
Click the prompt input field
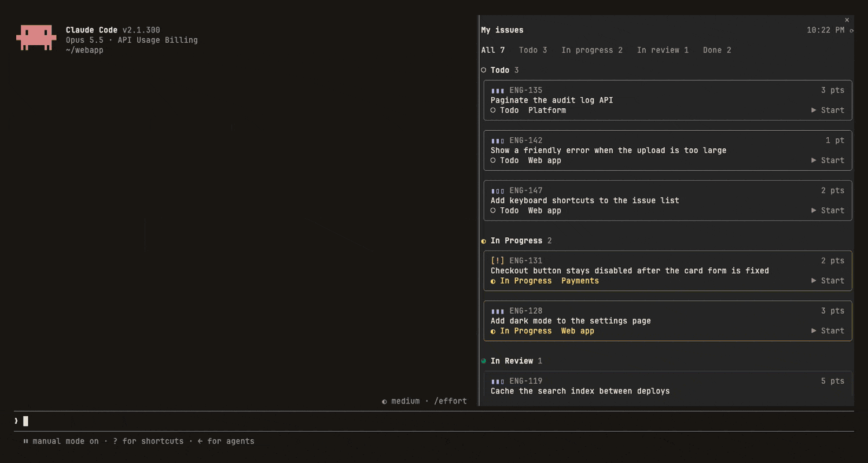pyautogui.click(x=434, y=421)
